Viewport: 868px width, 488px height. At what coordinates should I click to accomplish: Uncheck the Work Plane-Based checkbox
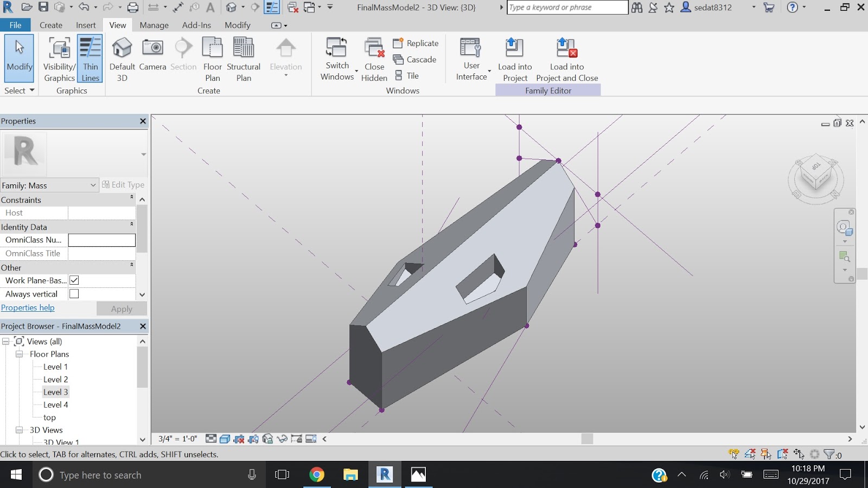pyautogui.click(x=74, y=280)
